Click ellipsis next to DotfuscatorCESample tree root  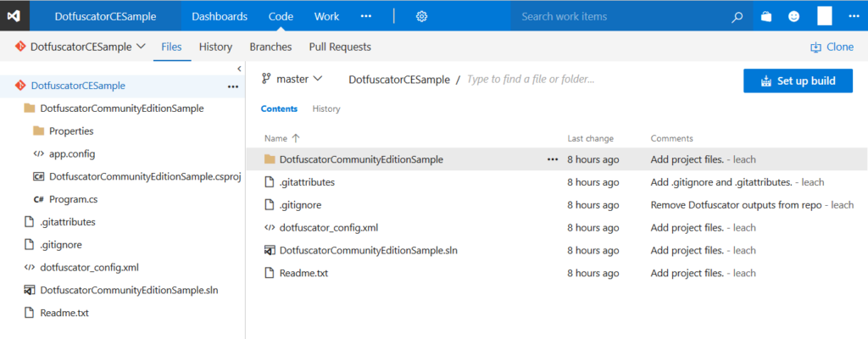233,86
